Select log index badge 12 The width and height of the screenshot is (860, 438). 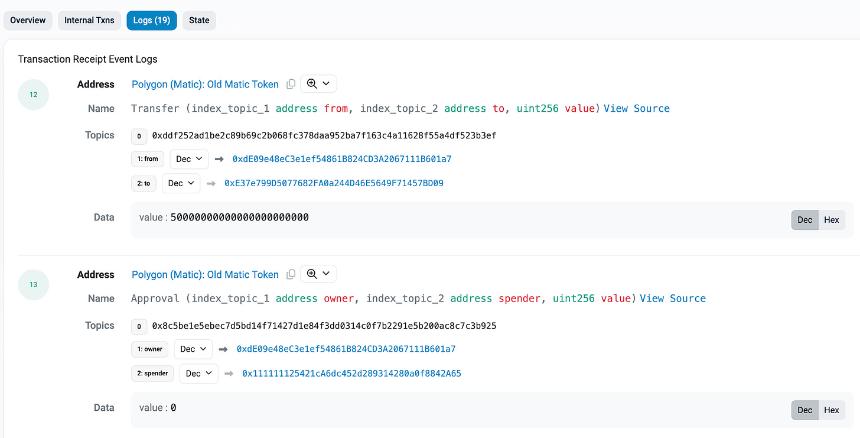click(33, 95)
